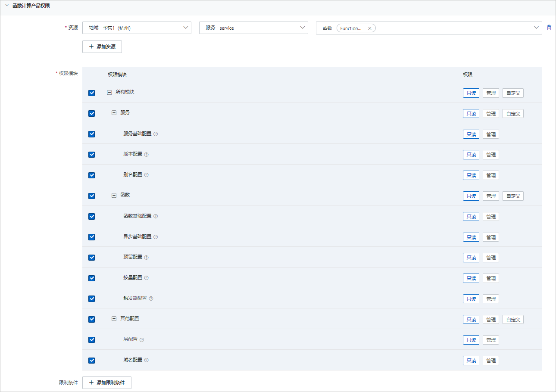Viewport: 556px width, 392px height.
Task: Open help icon beside 函数基础配置
Action: pyautogui.click(x=156, y=216)
